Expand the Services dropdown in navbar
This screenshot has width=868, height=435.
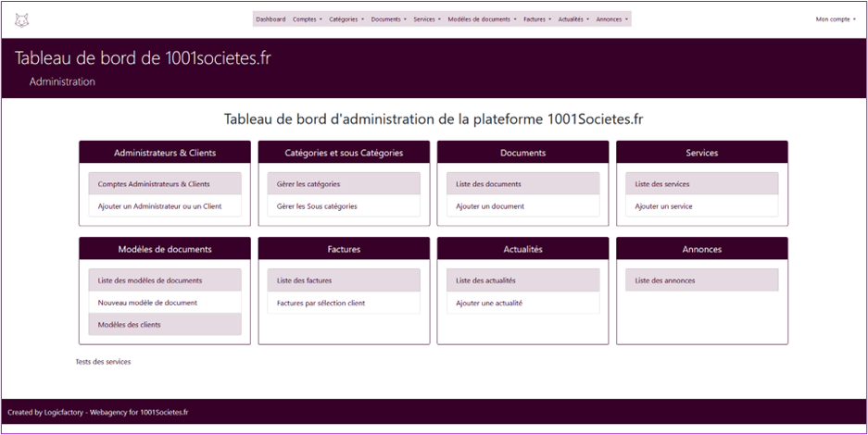[x=427, y=19]
